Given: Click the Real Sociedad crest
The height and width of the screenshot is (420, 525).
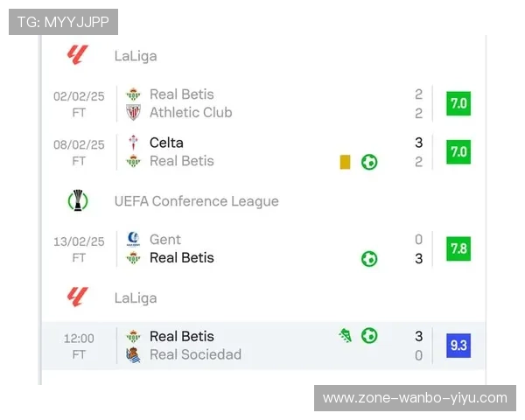Looking at the screenshot, I should (133, 354).
